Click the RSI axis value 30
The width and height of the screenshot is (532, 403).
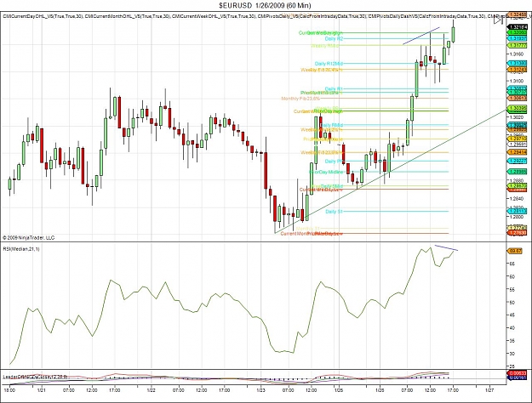(x=512, y=354)
